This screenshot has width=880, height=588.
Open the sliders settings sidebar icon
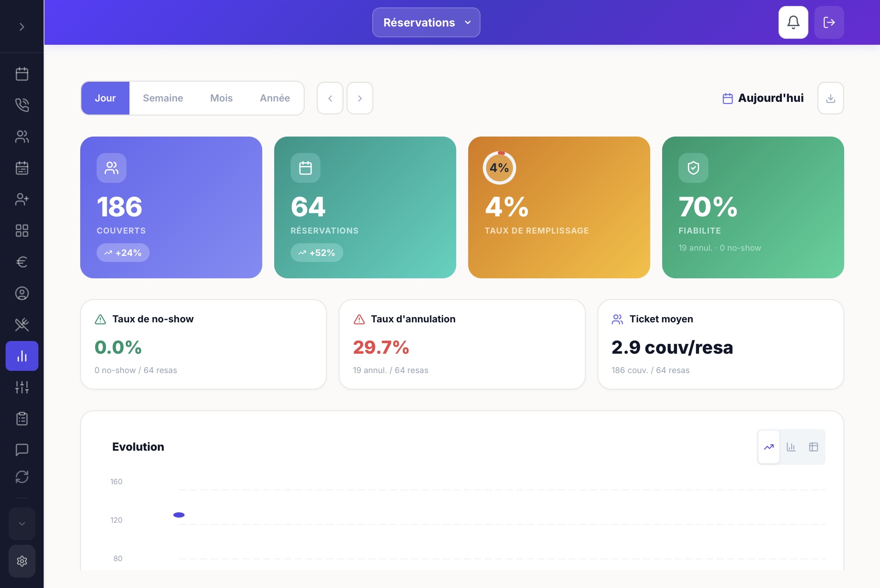point(22,387)
